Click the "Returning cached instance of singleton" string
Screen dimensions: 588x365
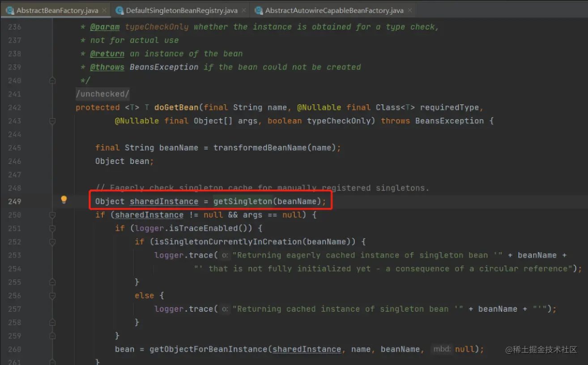[x=348, y=309]
